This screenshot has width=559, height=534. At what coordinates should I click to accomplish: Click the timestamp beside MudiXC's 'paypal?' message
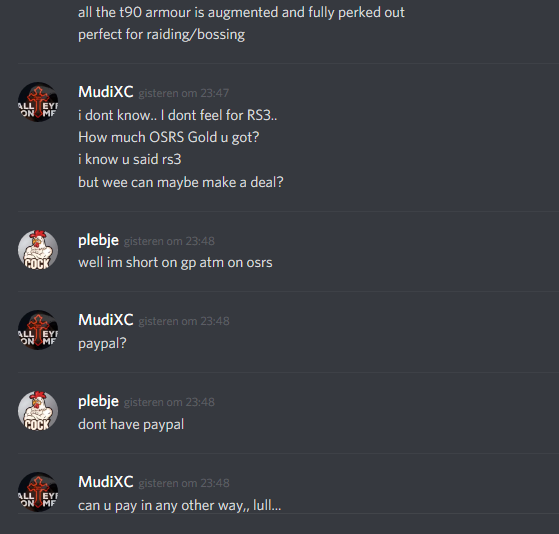click(184, 321)
